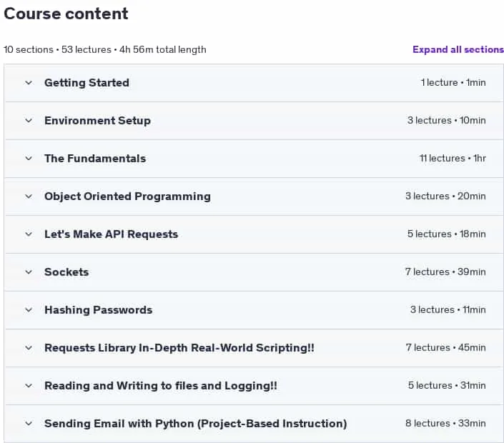Viewport: 504px width, 443px height.
Task: Expand the Sockets section chevron
Action: point(29,272)
